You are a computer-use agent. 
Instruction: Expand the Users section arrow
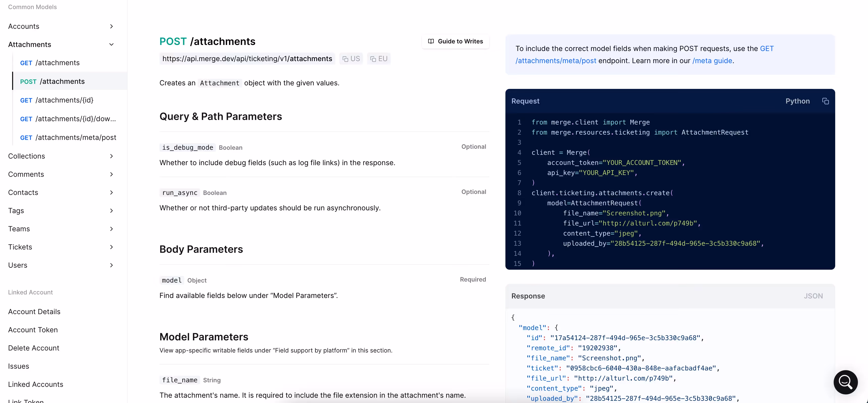tap(112, 265)
